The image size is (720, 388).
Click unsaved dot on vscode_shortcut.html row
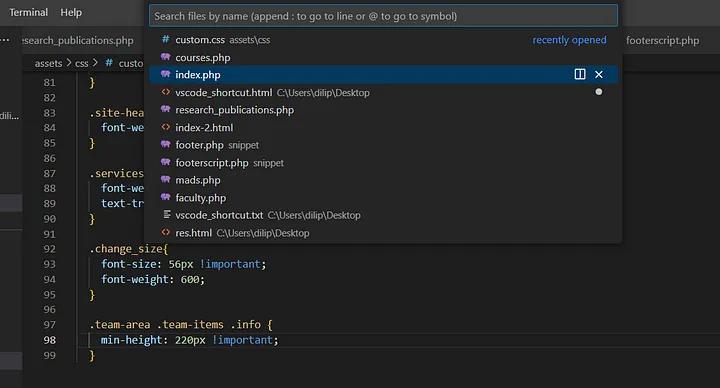click(x=599, y=92)
